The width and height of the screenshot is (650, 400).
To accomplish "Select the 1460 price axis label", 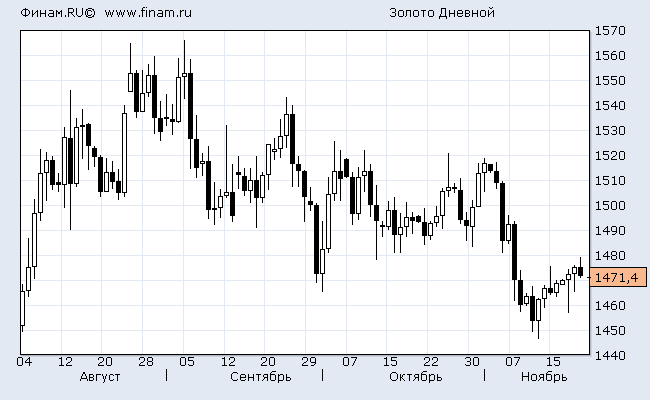I will (x=610, y=305).
